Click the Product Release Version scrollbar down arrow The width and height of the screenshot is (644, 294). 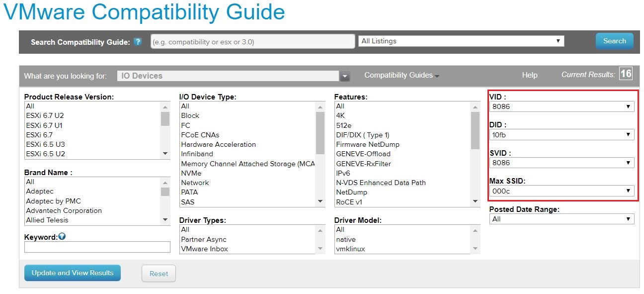click(165, 154)
